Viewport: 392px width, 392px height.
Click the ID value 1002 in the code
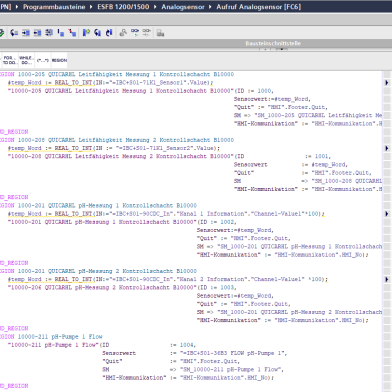click(x=227, y=222)
